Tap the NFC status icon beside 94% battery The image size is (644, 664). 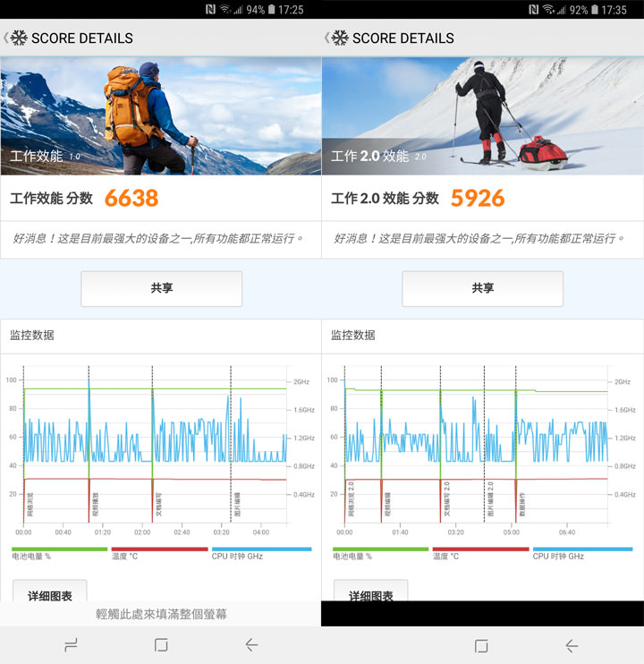click(x=208, y=10)
